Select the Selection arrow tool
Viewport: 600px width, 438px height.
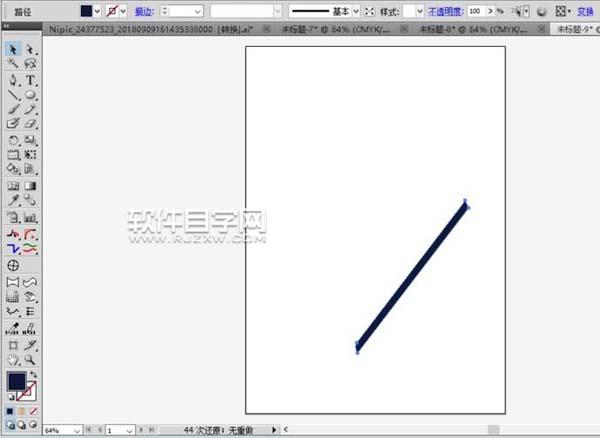pos(13,49)
